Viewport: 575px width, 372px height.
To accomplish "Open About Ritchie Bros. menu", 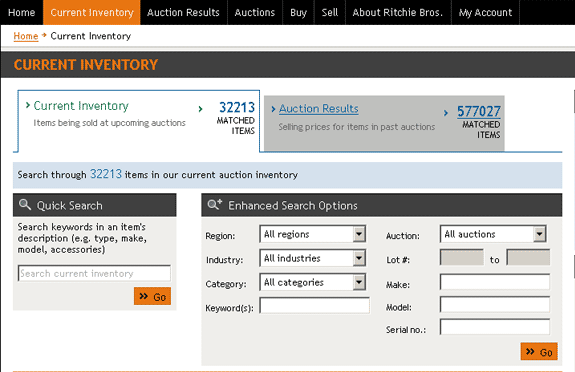I will (x=398, y=12).
